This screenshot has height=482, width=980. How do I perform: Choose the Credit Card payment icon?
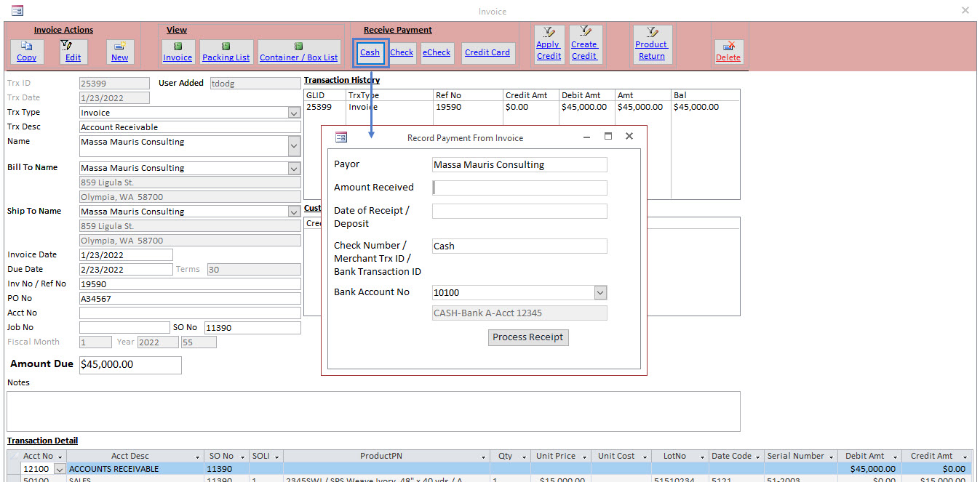[487, 52]
